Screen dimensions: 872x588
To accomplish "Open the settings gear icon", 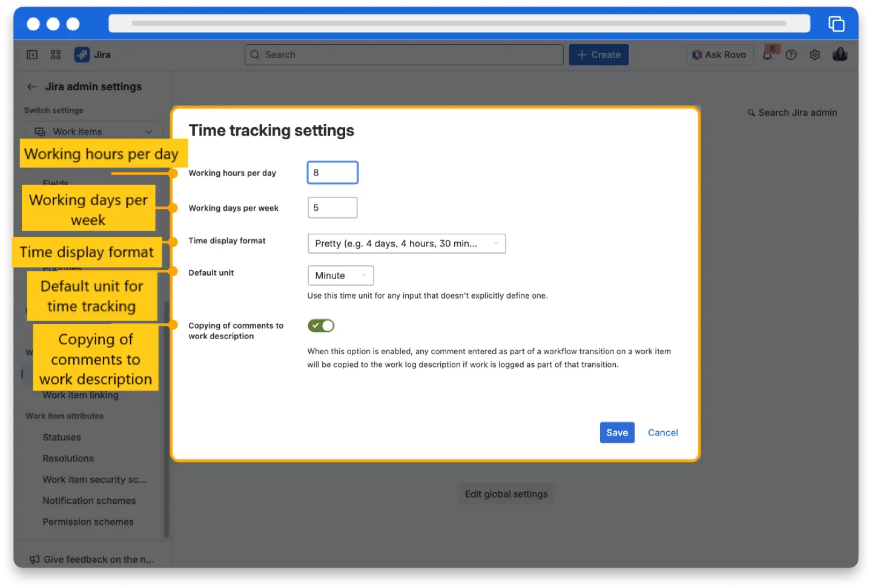I will [814, 55].
